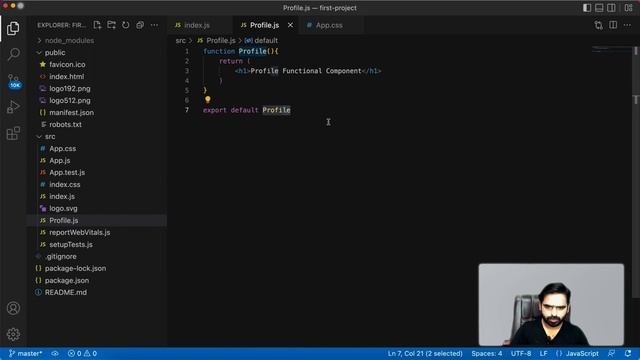The height and width of the screenshot is (360, 640).
Task: Expand the node_modules folder
Action: click(x=97, y=40)
